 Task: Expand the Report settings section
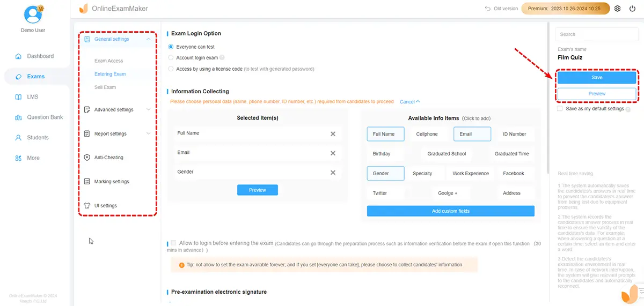[149, 134]
